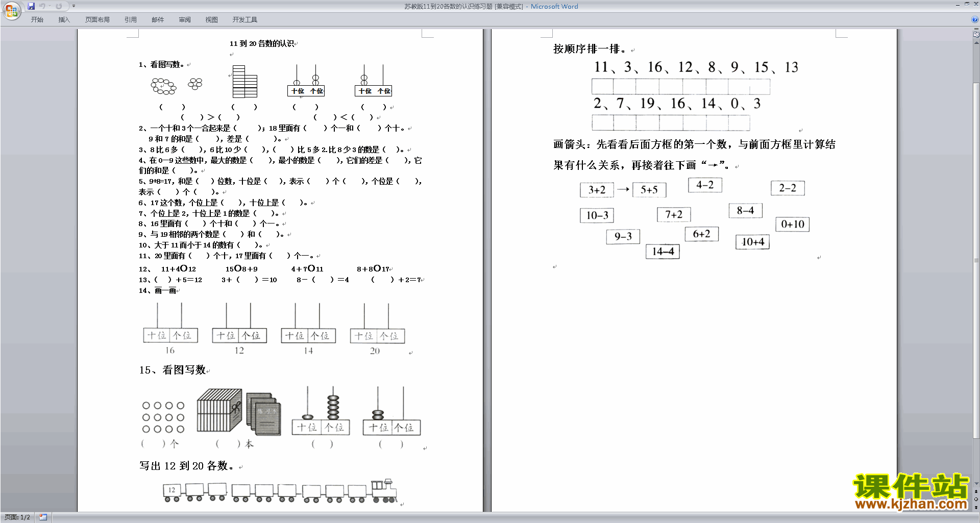Click the box labeled 8−4

[x=745, y=210]
